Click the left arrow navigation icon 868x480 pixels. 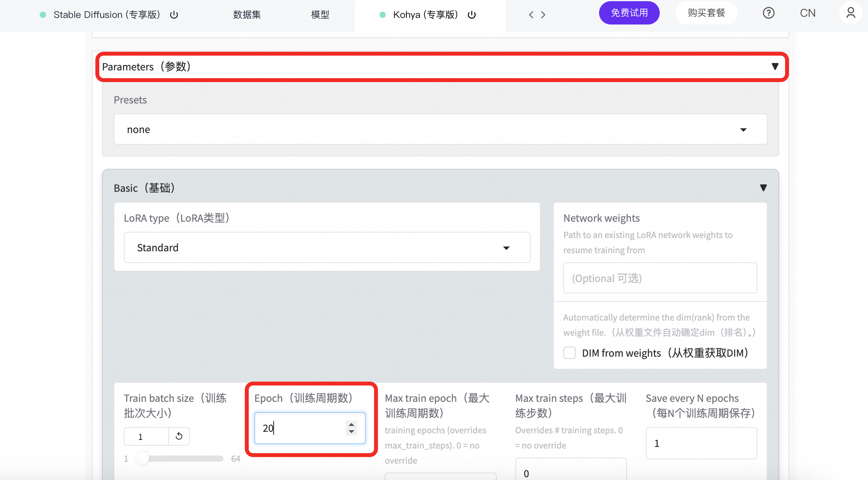pos(531,15)
